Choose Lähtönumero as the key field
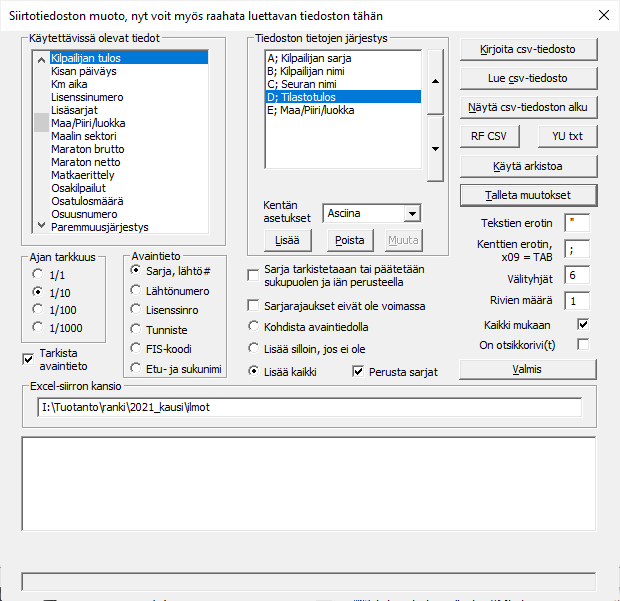This screenshot has width=620, height=601. (x=136, y=290)
